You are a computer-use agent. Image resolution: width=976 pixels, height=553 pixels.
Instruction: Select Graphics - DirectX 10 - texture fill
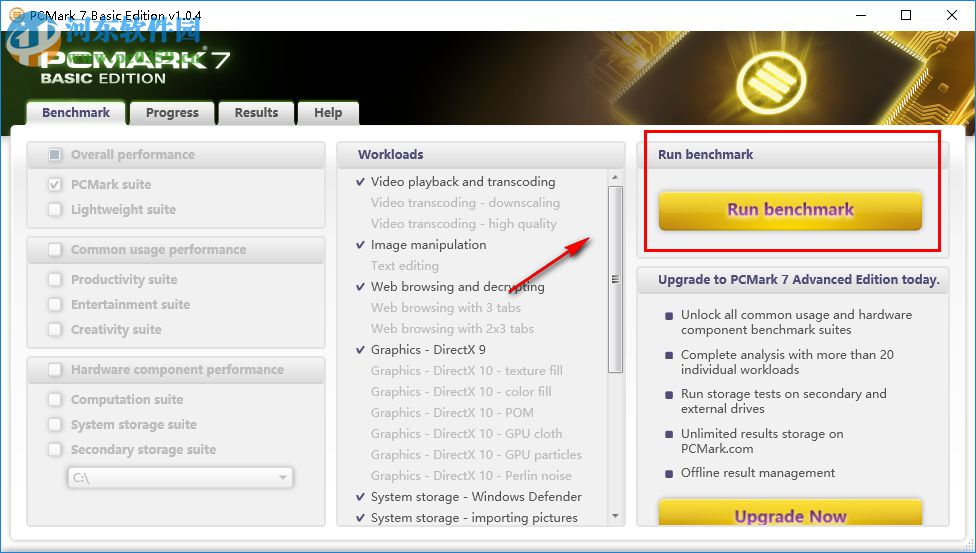point(467,371)
